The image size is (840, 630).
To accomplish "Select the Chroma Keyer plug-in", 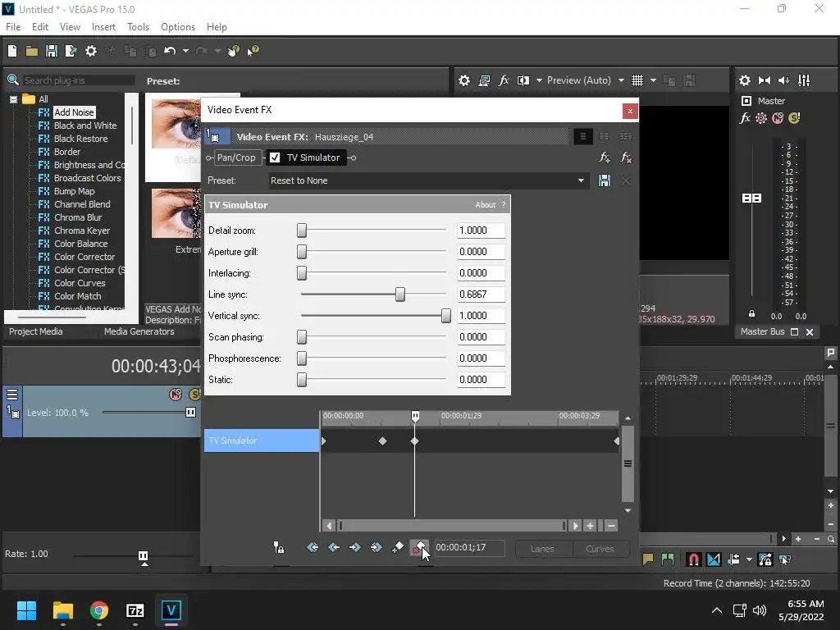I will pyautogui.click(x=82, y=231).
